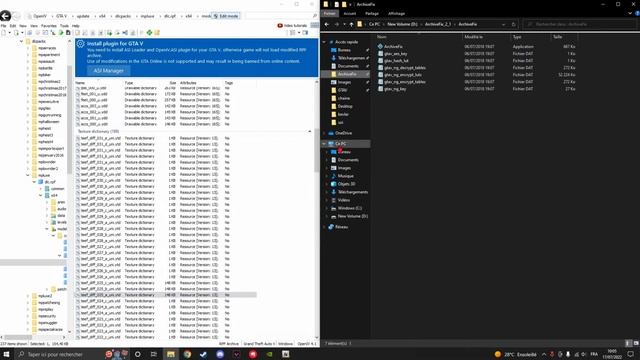Expand the mpluxe2 folder node

click(28, 296)
